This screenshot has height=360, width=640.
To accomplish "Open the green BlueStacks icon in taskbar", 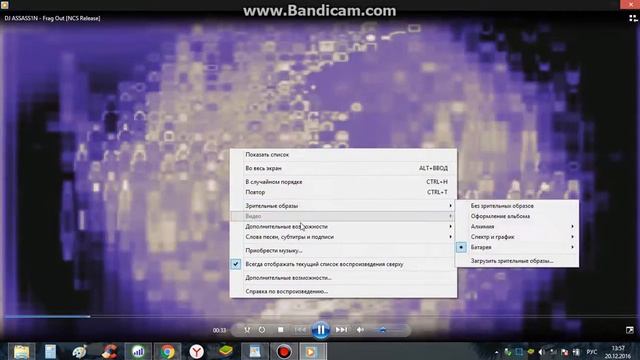I will (x=225, y=351).
